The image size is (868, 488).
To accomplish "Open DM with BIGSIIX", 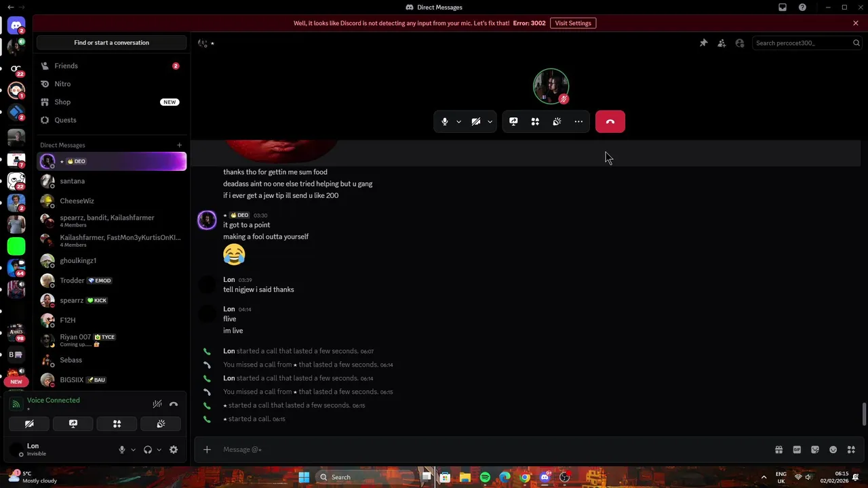I will coord(111,380).
